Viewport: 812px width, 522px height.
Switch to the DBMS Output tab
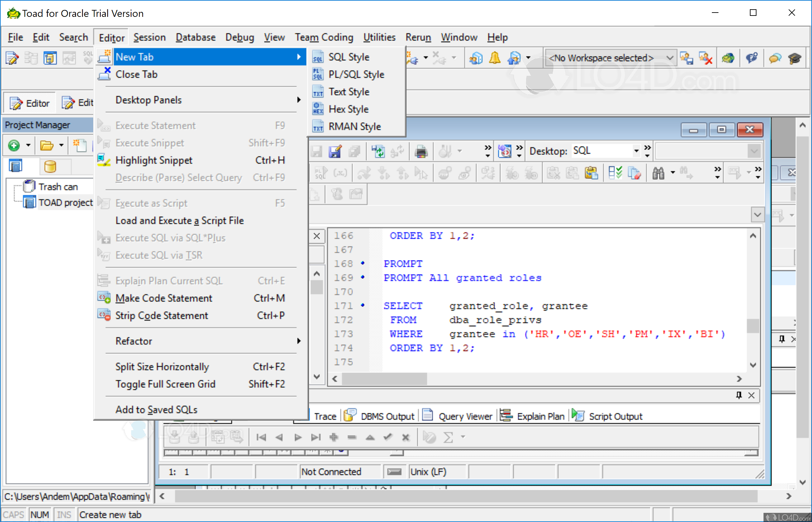pyautogui.click(x=387, y=416)
